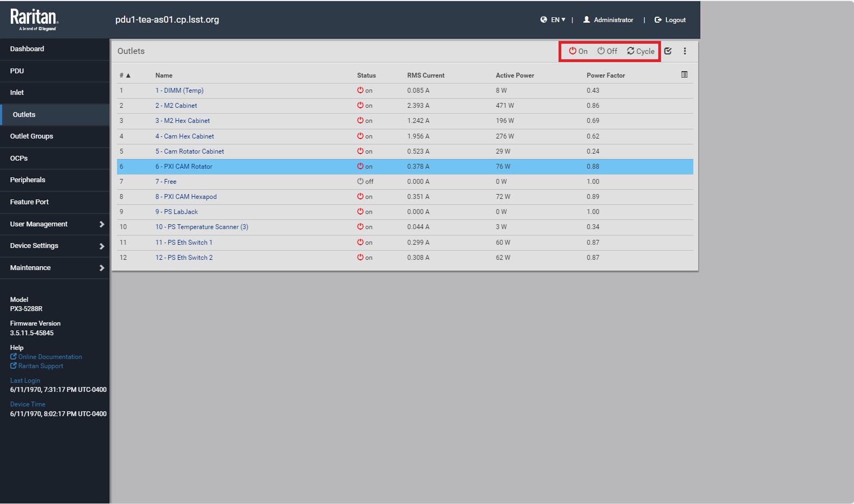Click the Administrator user icon
854x504 pixels.
pyautogui.click(x=587, y=20)
